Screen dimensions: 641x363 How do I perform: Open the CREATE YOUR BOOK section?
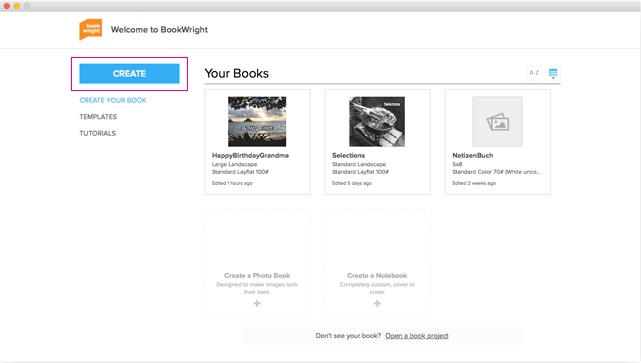click(x=113, y=100)
